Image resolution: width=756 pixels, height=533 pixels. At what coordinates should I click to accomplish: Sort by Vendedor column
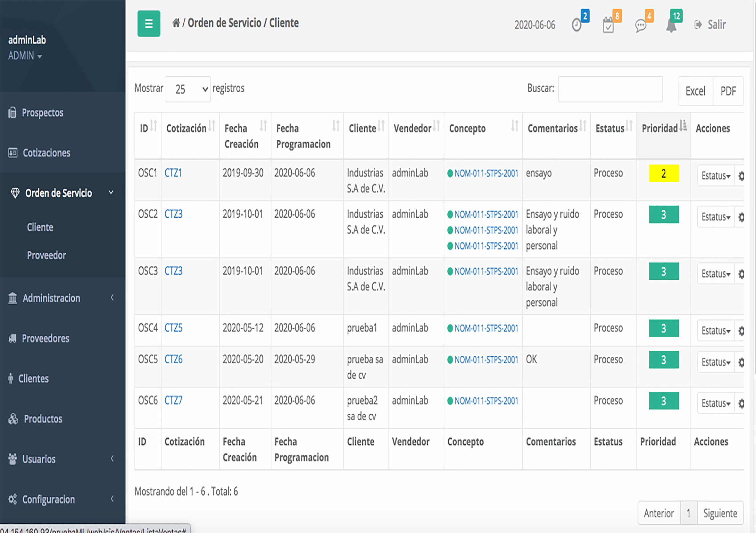click(416, 136)
